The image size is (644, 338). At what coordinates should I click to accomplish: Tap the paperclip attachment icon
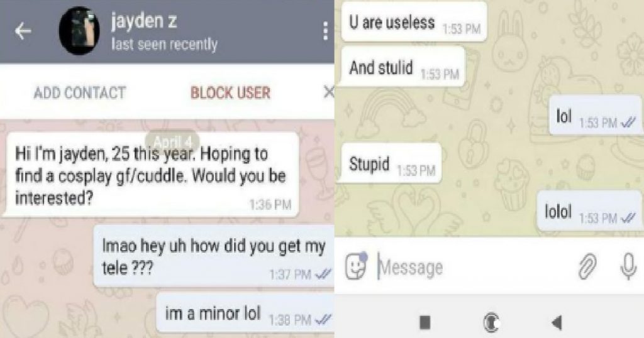point(587,266)
